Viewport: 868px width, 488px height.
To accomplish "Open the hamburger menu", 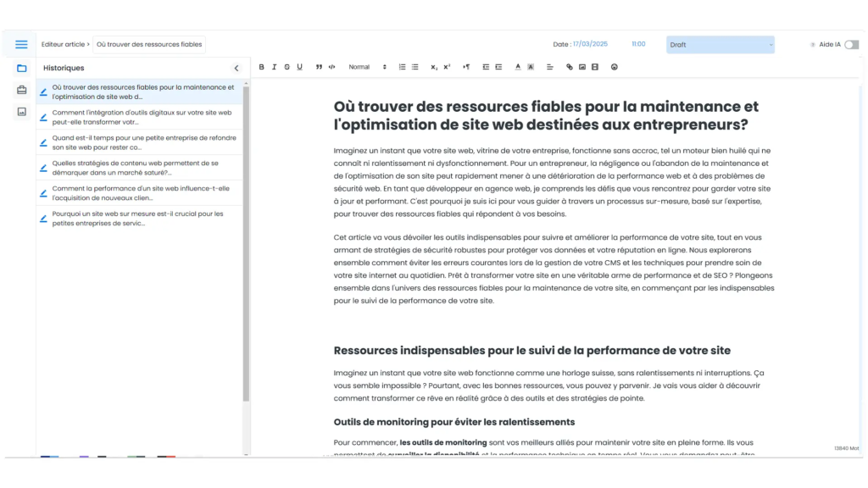I will coord(21,44).
